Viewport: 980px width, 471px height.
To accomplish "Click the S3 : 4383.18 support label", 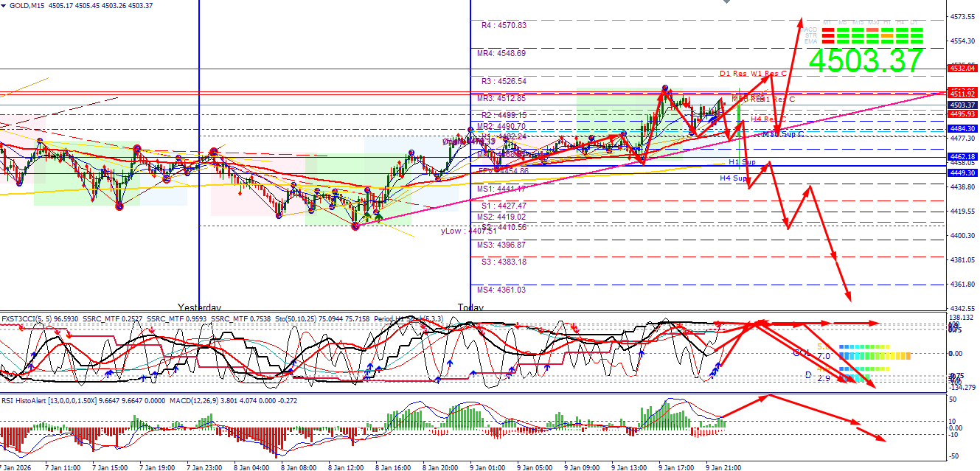I will (504, 262).
